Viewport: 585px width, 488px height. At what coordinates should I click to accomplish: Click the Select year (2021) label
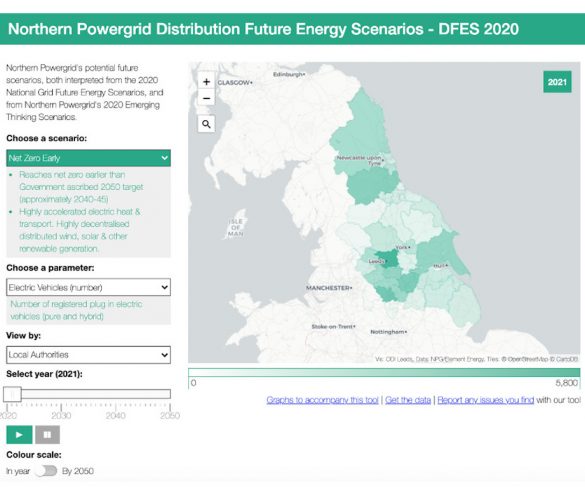[x=44, y=374]
